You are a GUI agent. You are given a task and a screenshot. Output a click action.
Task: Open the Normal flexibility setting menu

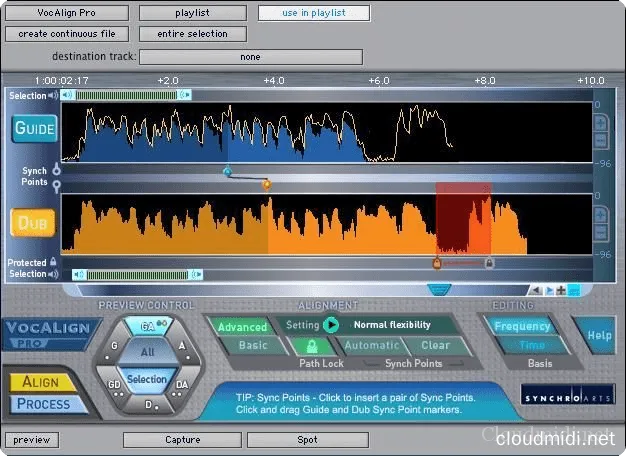tap(391, 325)
